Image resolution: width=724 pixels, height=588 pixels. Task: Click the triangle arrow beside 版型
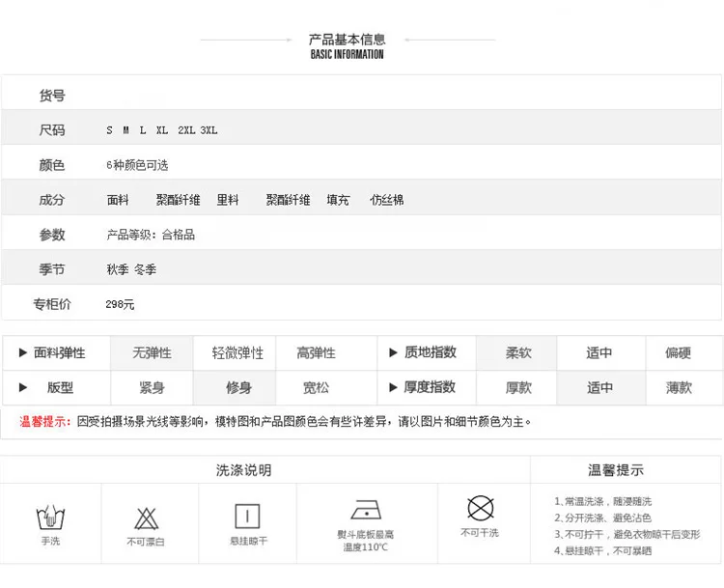[23, 387]
